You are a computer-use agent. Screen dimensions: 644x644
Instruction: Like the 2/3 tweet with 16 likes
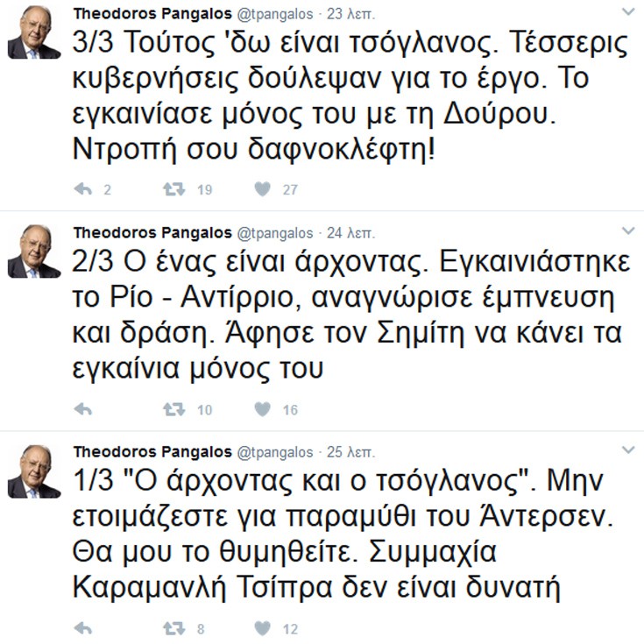coord(263,409)
